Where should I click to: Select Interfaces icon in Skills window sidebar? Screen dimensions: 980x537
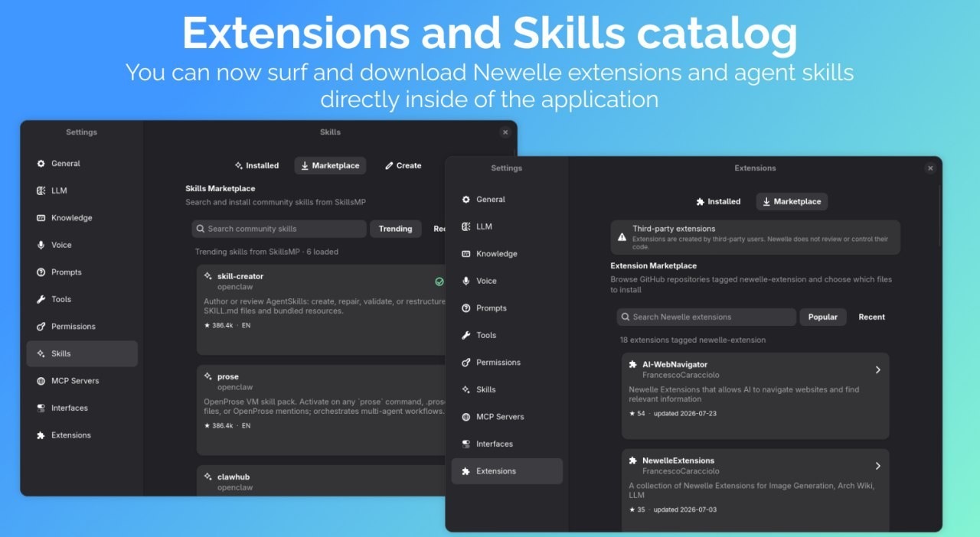[41, 408]
